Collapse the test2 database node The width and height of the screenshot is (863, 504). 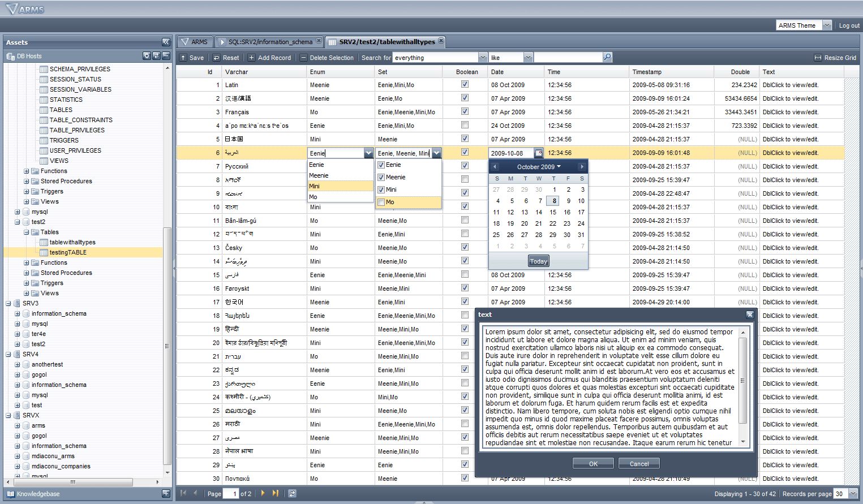coord(18,222)
